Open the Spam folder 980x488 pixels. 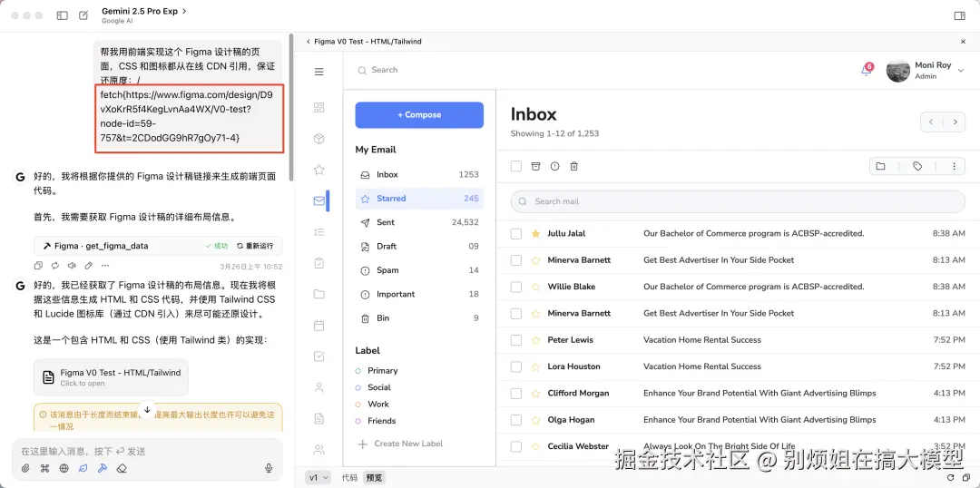[419, 270]
